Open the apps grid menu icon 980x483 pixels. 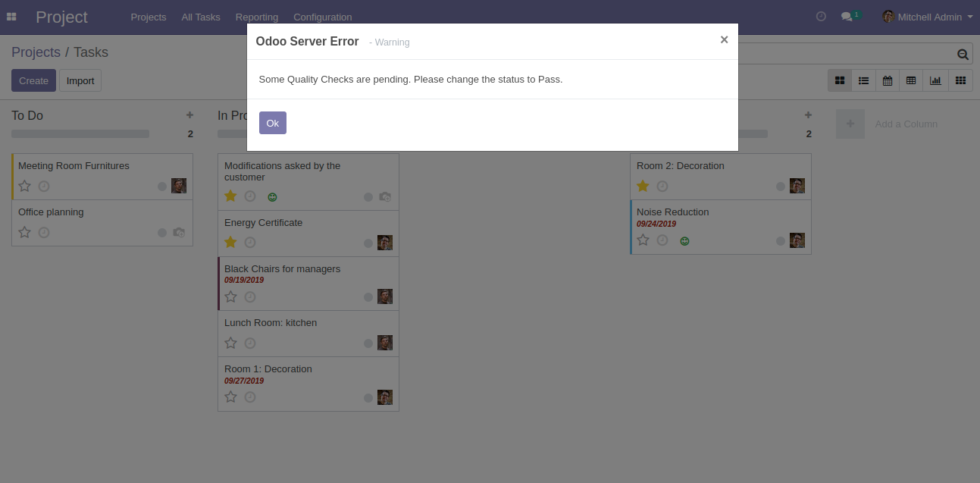[11, 17]
